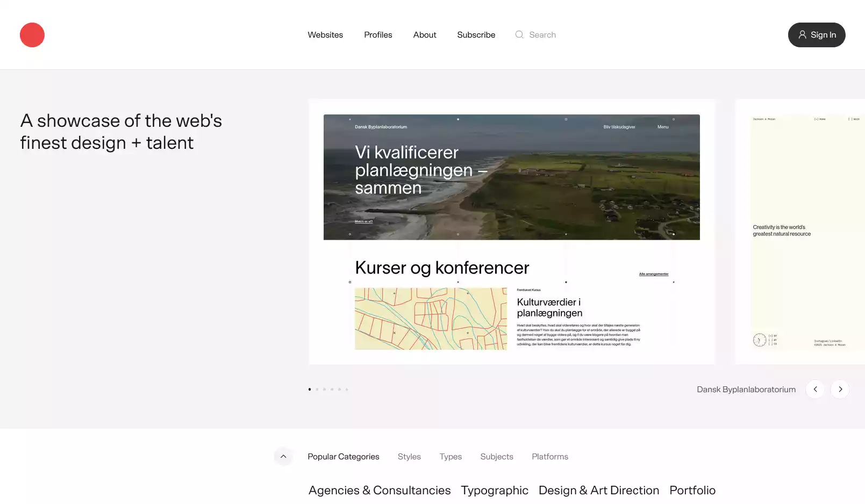The height and width of the screenshot is (504, 865).
Task: Open the Dansk Byplanlaboratorium caption link
Action: 746,390
